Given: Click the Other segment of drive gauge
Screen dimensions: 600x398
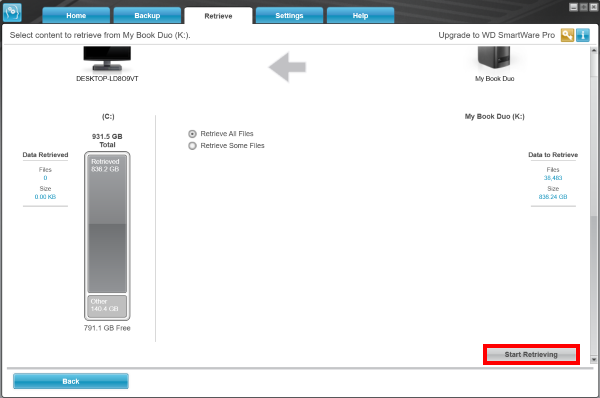Looking at the screenshot, I should [x=107, y=306].
